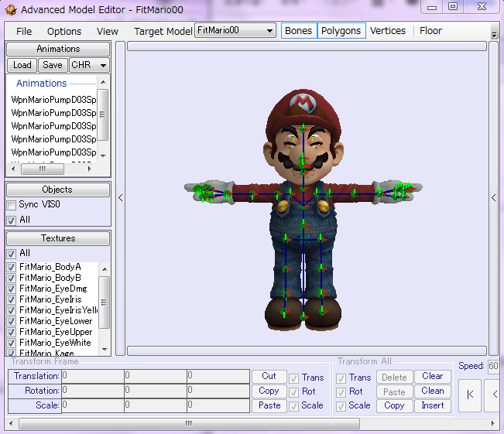504x434 pixels.
Task: Click the Clean button
Action: point(433,391)
